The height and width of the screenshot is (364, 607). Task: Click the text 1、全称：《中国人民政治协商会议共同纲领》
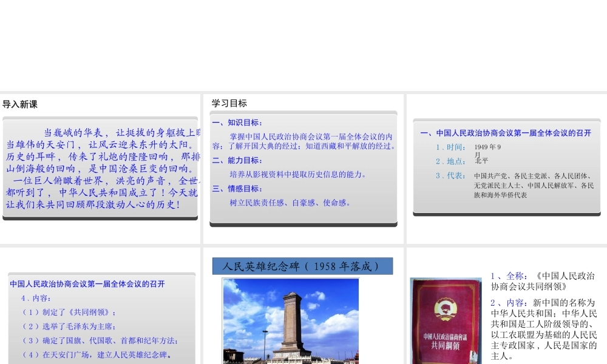[x=543, y=281]
